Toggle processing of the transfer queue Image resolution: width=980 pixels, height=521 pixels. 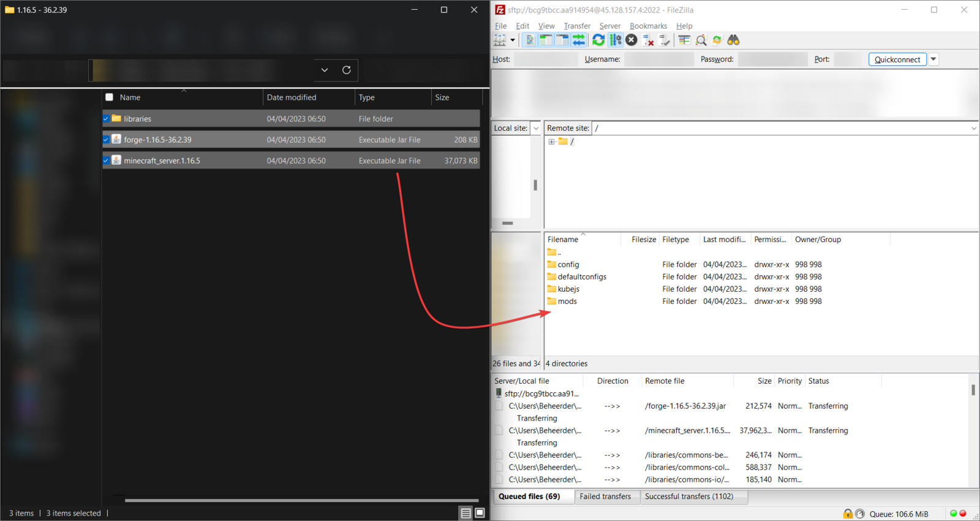click(x=615, y=40)
